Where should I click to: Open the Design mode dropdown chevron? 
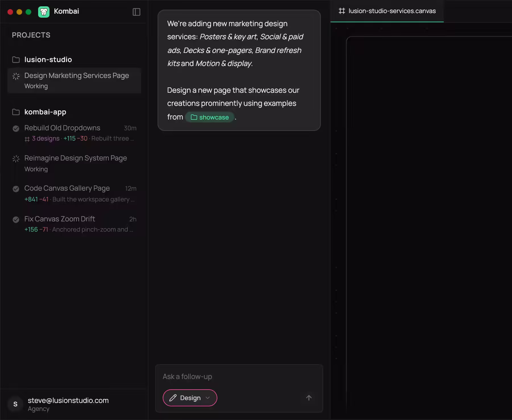coord(208,398)
